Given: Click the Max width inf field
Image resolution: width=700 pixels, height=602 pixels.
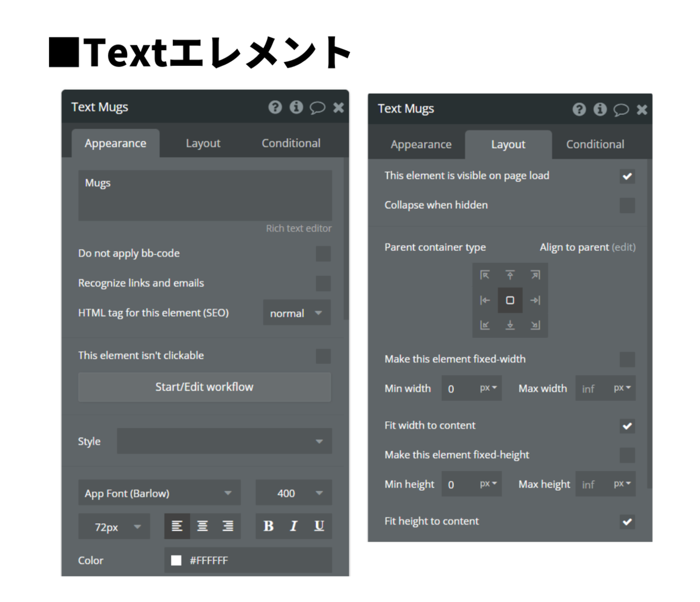Looking at the screenshot, I should point(593,388).
